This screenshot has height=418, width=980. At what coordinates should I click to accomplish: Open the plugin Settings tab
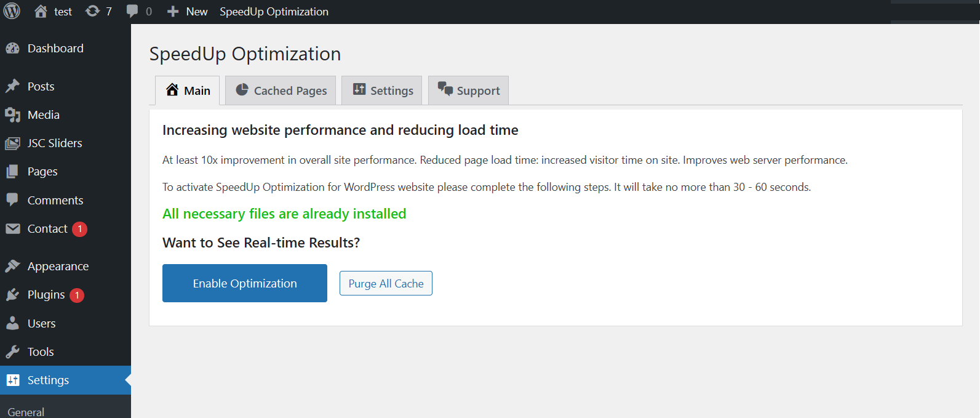coord(382,90)
